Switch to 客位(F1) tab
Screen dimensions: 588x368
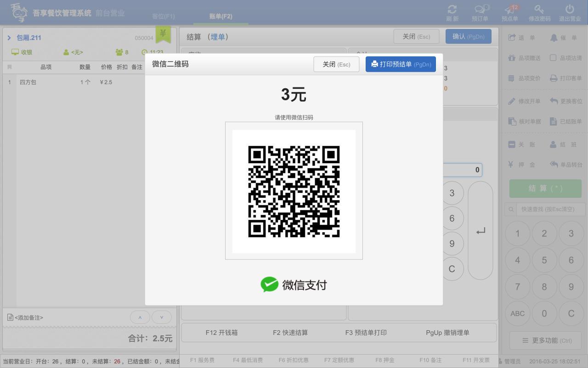[x=164, y=16]
